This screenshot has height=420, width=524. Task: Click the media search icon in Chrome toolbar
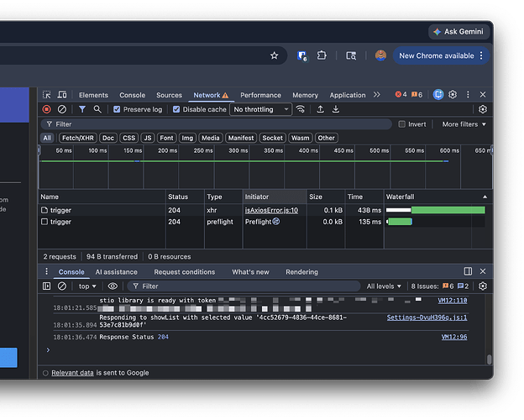coord(351,55)
